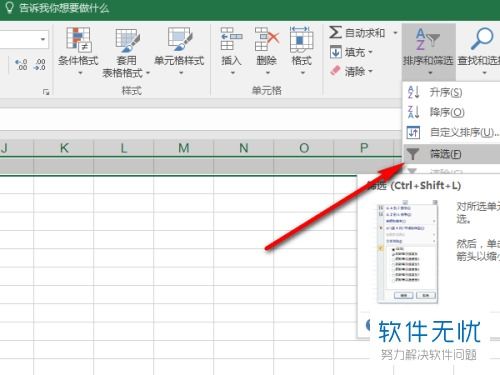Select column J header
The width and height of the screenshot is (500, 375).
coord(17,148)
